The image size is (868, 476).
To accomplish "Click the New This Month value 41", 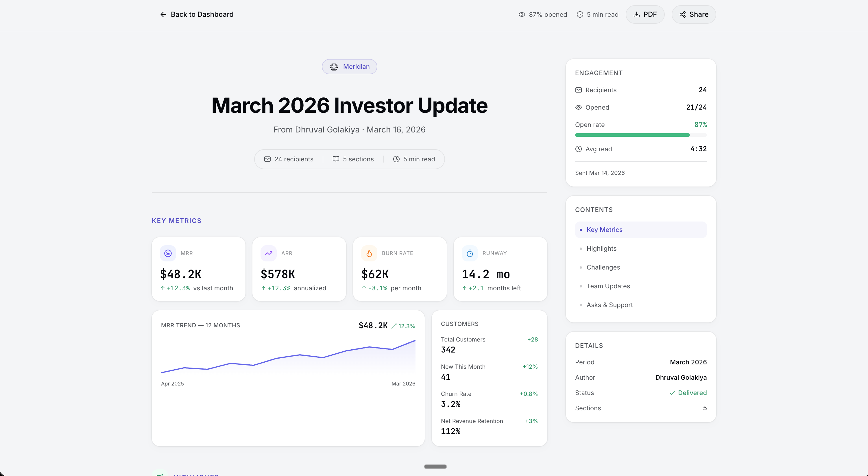I will pos(446,377).
